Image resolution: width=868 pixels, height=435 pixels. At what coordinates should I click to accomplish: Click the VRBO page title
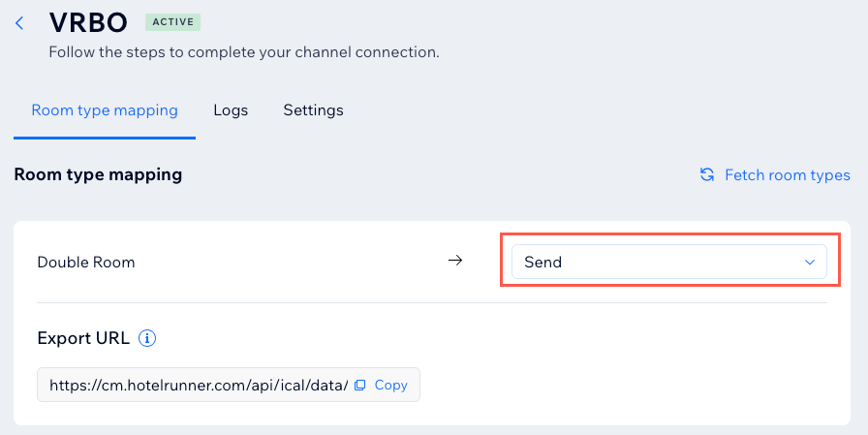click(x=90, y=23)
